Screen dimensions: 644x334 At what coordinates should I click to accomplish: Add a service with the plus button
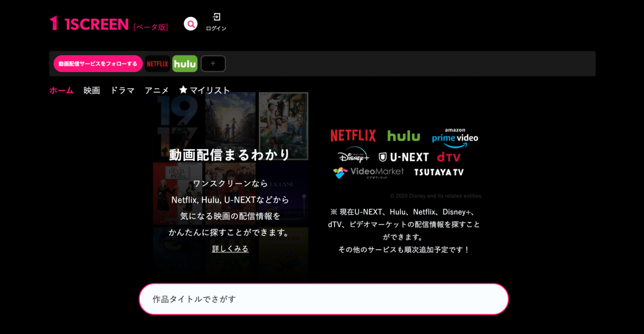point(213,64)
